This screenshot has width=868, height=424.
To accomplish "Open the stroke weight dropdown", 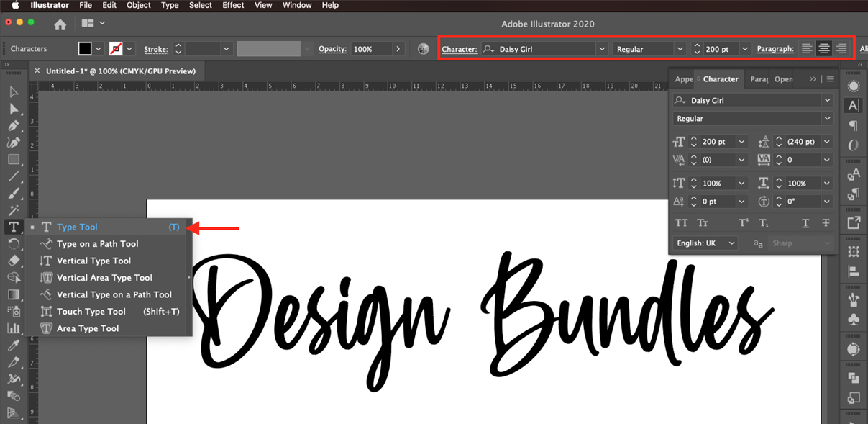I will point(226,49).
